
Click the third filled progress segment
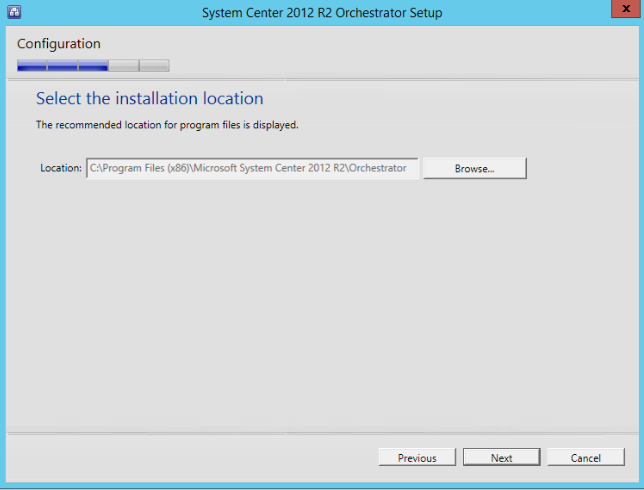pos(93,66)
